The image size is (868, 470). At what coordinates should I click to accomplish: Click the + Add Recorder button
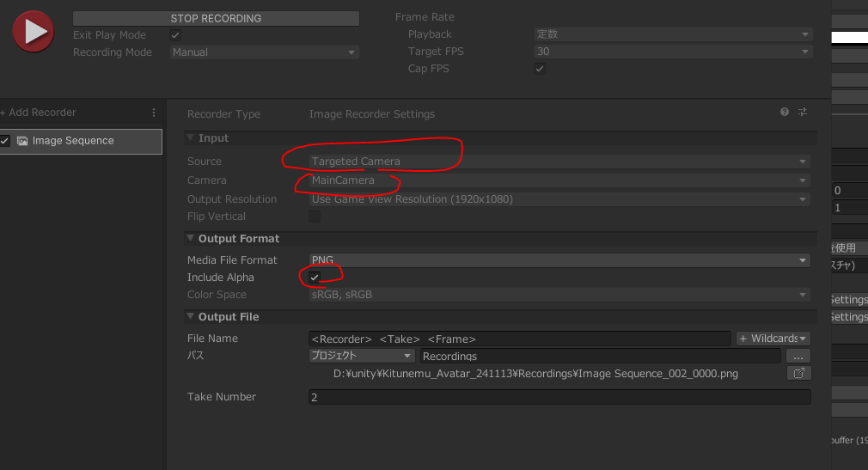point(39,113)
